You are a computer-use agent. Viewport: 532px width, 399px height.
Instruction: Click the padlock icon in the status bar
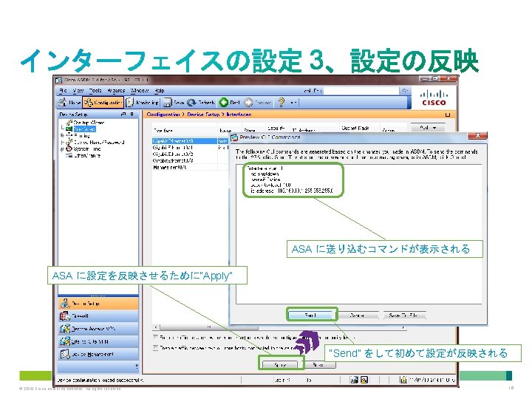point(403,380)
